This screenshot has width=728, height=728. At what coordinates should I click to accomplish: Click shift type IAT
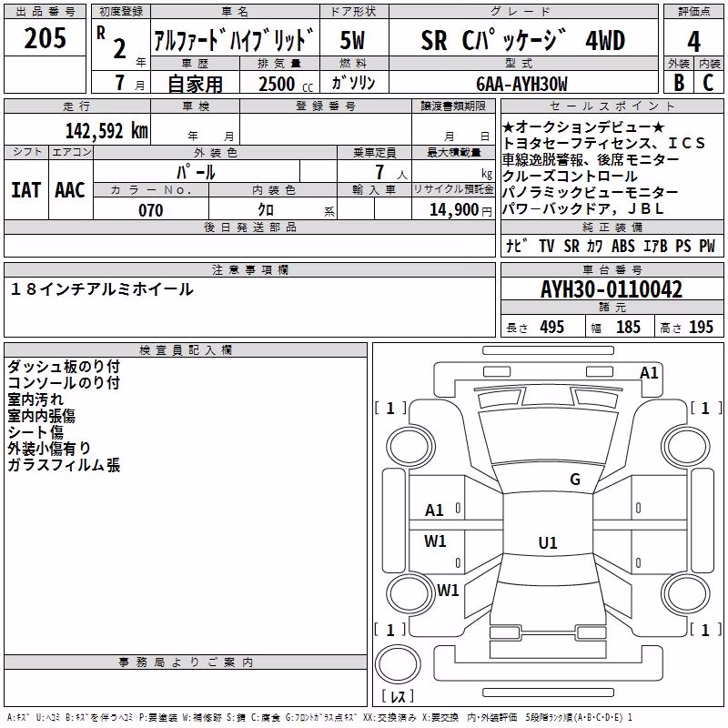pos(25,190)
